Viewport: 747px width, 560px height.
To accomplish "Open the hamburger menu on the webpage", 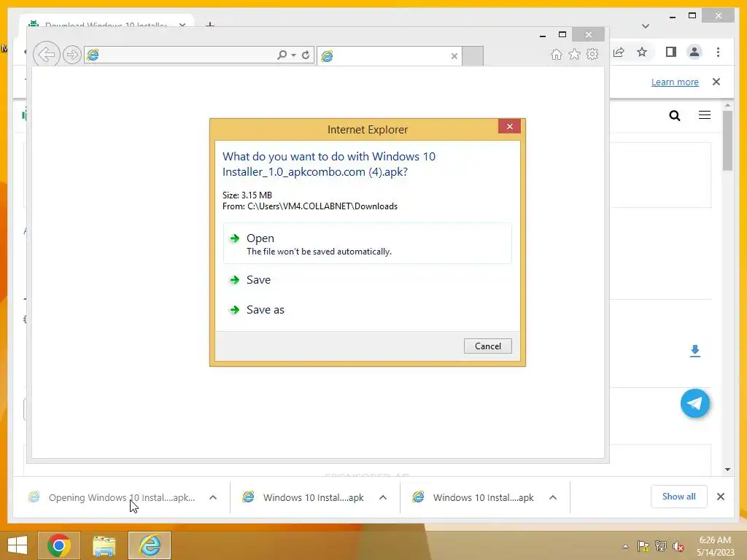I will pyautogui.click(x=705, y=115).
